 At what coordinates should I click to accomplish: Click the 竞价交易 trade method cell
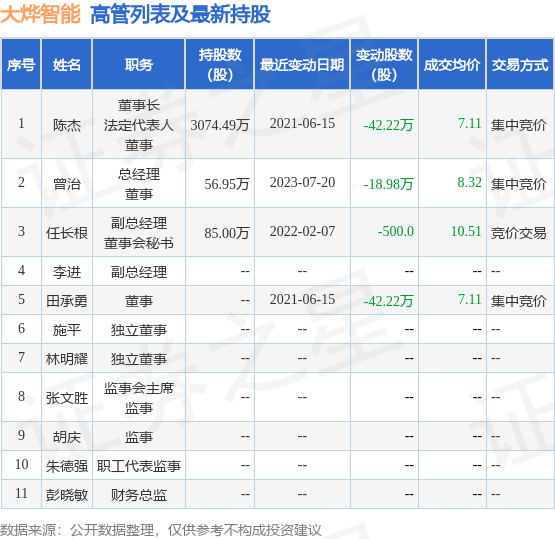click(519, 233)
